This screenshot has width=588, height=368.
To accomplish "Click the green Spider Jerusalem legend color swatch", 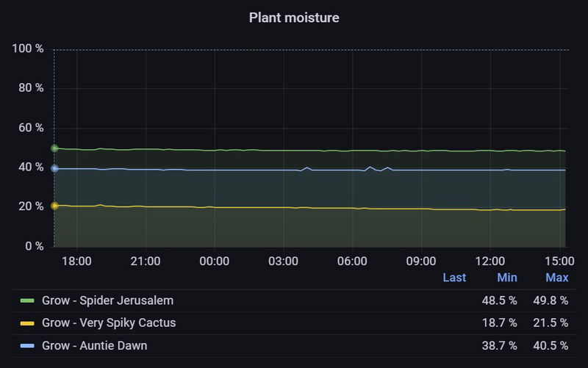I will (27, 301).
